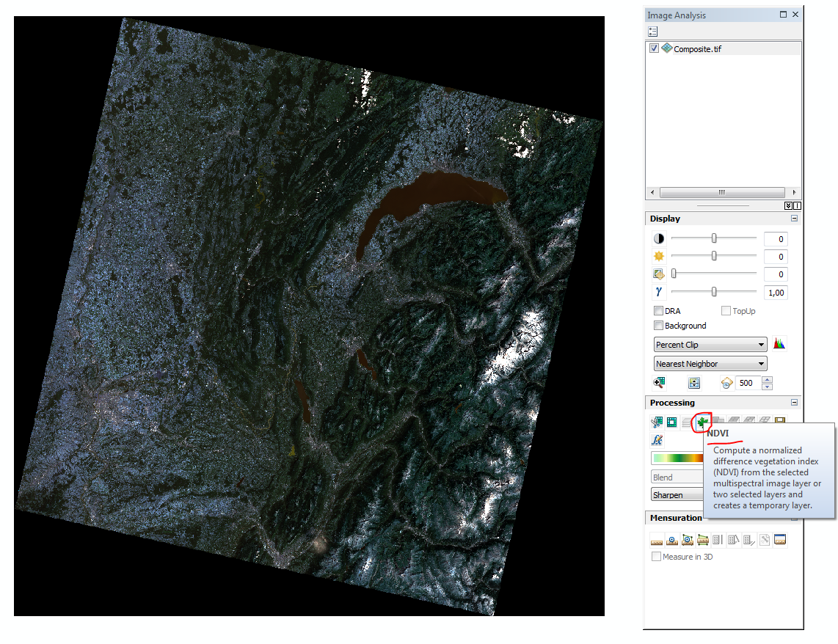Click the contrast icon in Display
Screen dimensions: 838x644
click(x=658, y=238)
